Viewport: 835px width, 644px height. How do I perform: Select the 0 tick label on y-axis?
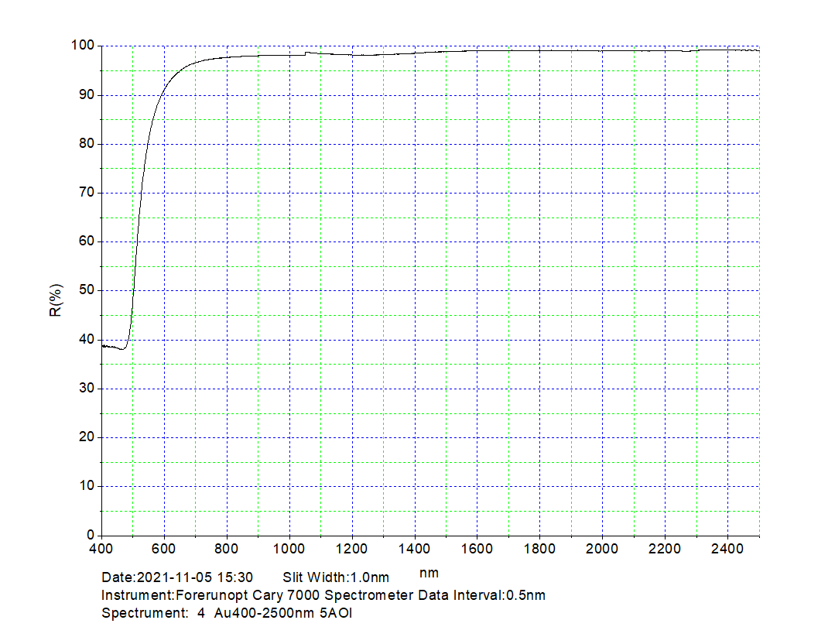[90, 536]
